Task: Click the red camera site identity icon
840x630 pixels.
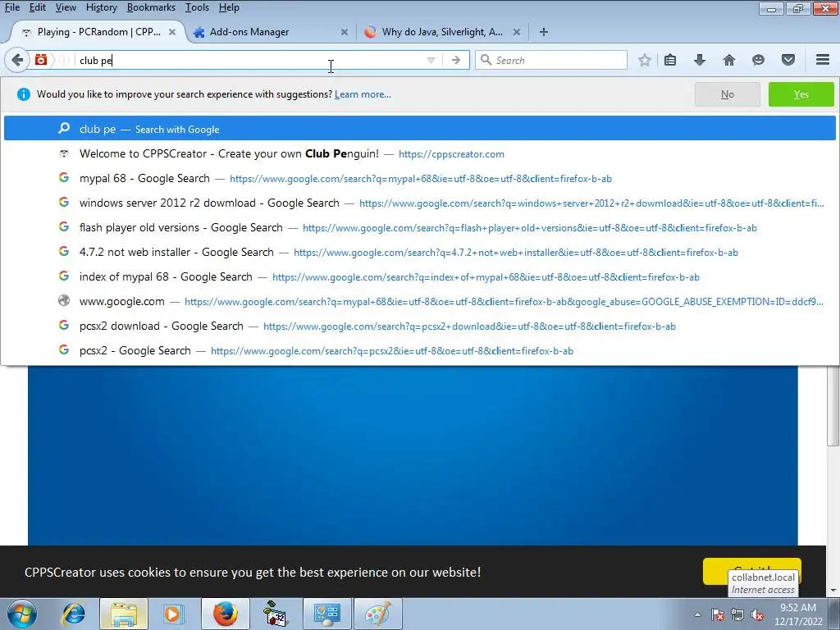Action: tap(41, 59)
